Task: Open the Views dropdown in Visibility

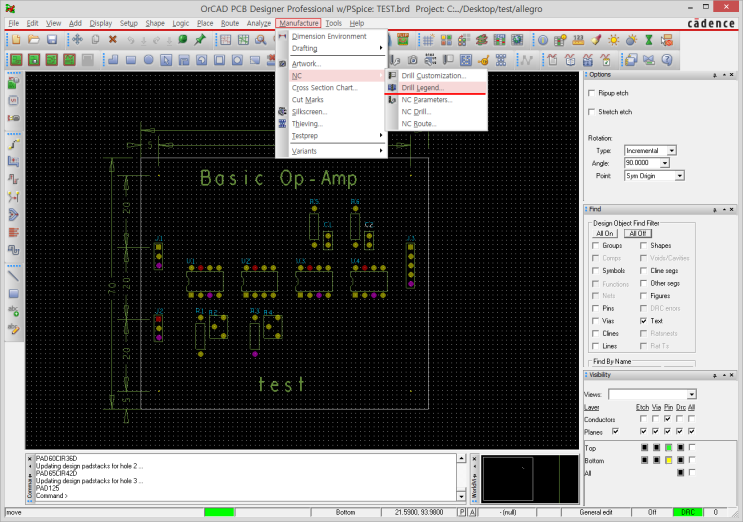Action: click(691, 395)
